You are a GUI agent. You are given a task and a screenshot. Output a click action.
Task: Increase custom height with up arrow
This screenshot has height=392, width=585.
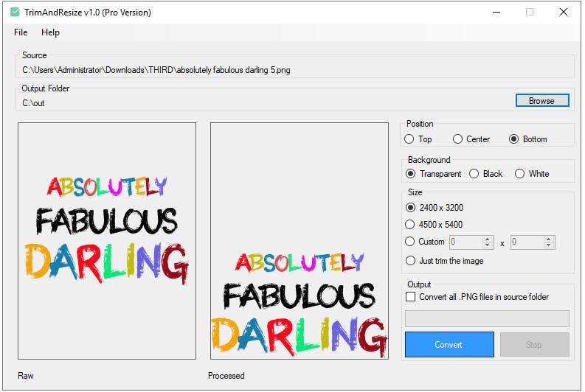pos(549,239)
